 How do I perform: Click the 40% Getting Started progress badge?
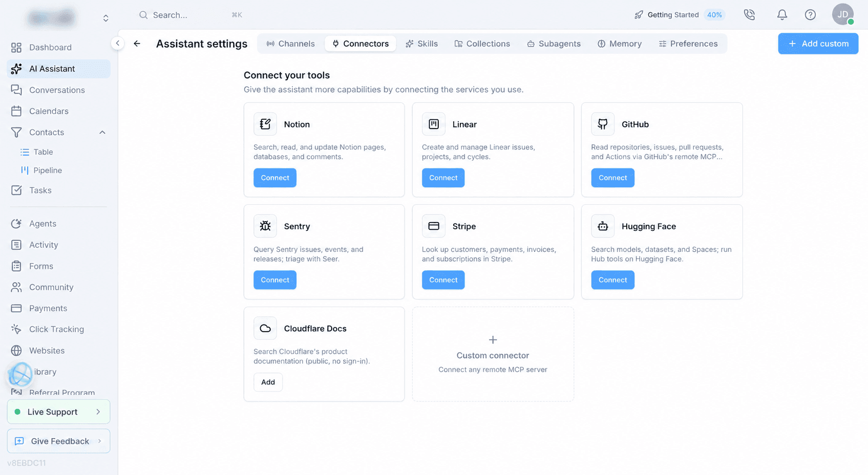pos(714,15)
